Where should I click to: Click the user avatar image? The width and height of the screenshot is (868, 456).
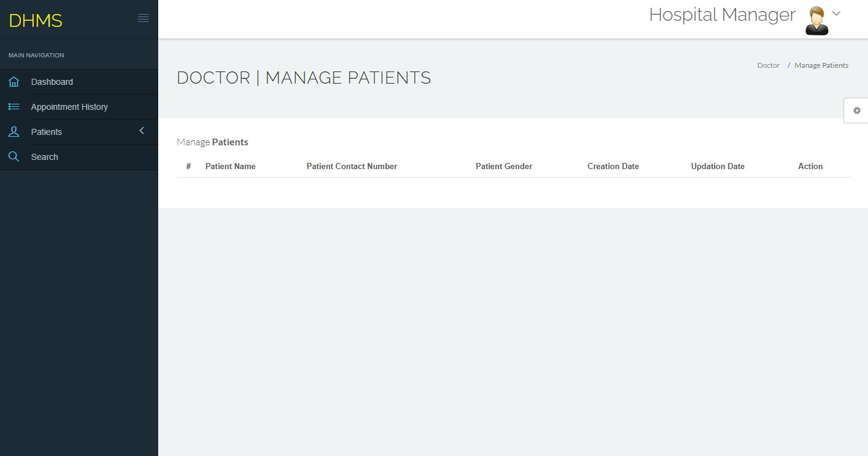pos(817,21)
